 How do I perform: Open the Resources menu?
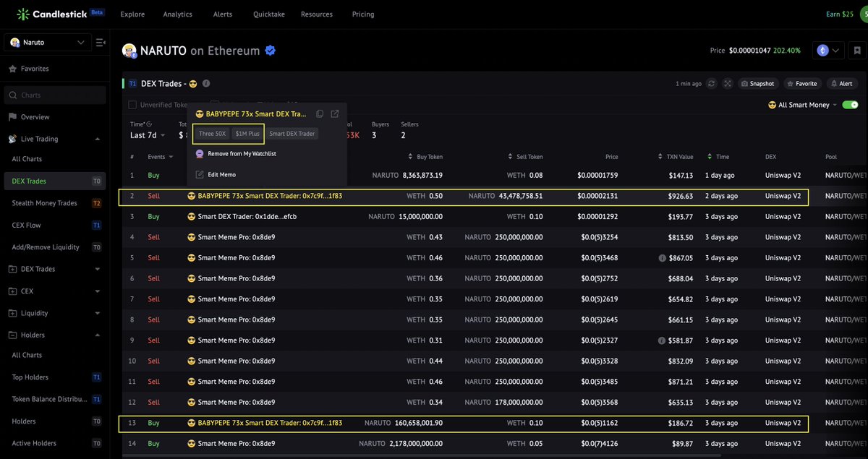(x=317, y=14)
